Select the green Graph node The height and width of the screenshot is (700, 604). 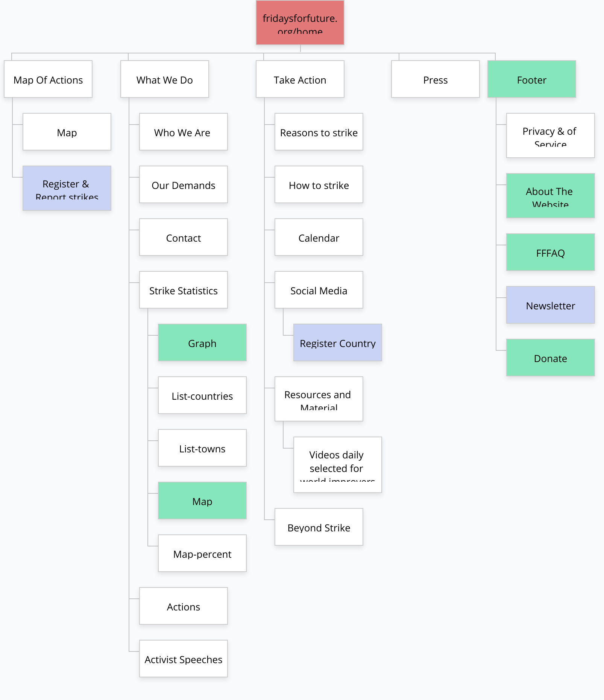202,343
